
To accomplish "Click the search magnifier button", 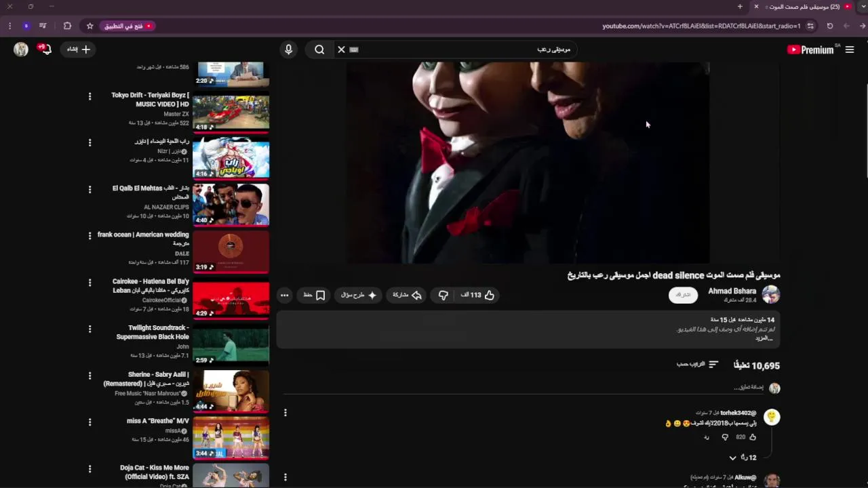I will pyautogui.click(x=319, y=49).
